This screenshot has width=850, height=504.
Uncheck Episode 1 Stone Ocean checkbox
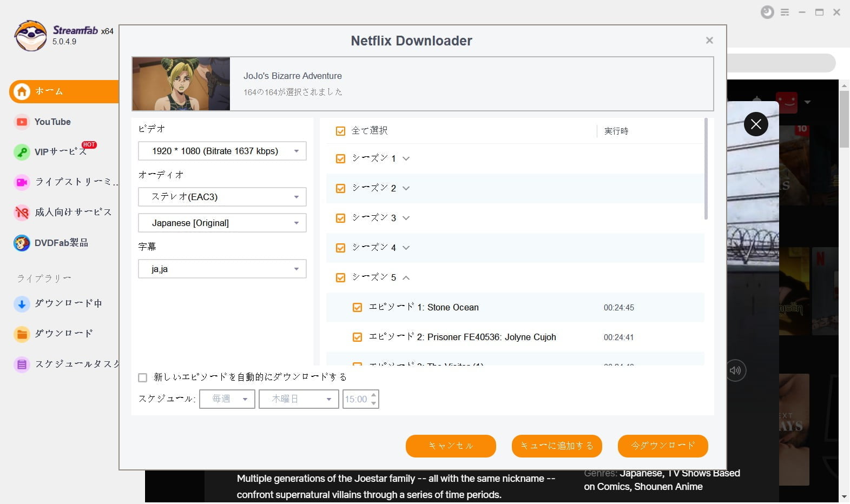357,307
